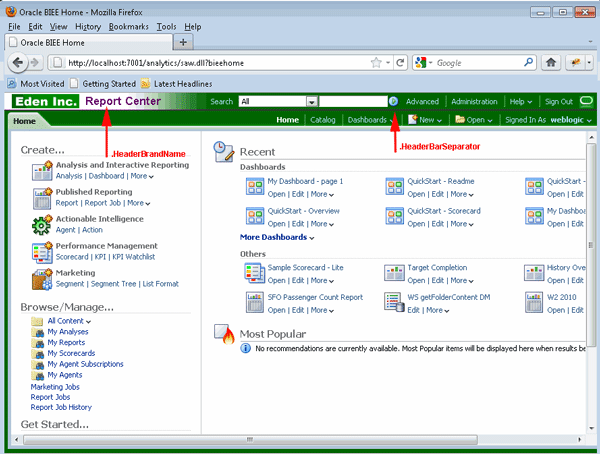Open the Tools menu
This screenshot has height=454, width=600.
coord(166,26)
